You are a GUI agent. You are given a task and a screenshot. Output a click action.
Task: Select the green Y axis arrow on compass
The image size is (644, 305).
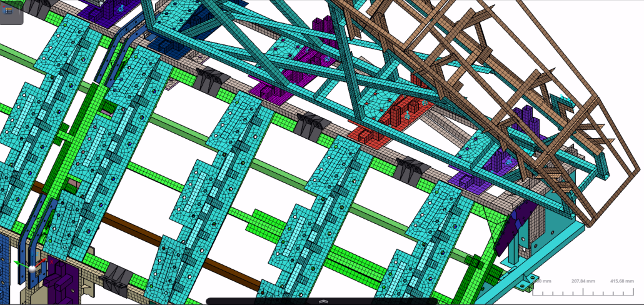(23, 264)
